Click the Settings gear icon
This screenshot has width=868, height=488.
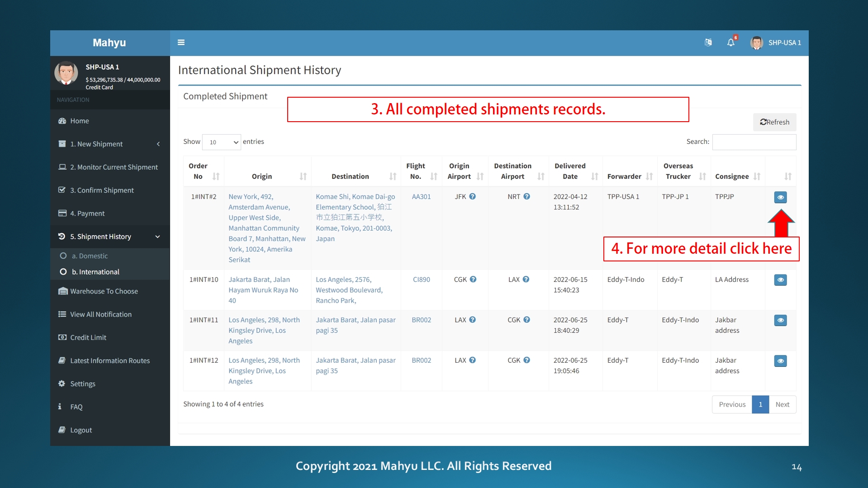(62, 384)
